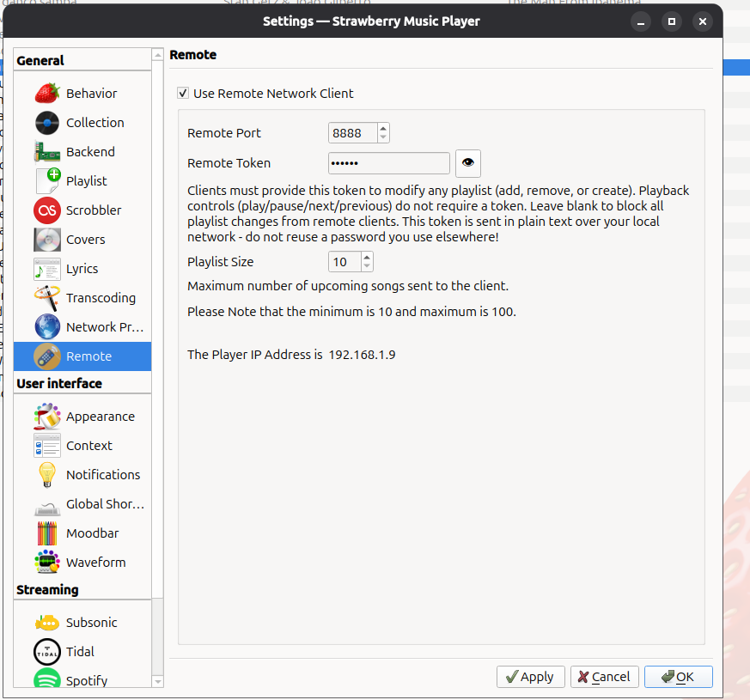
Task: Go to Transcoding settings page
Action: [82, 297]
